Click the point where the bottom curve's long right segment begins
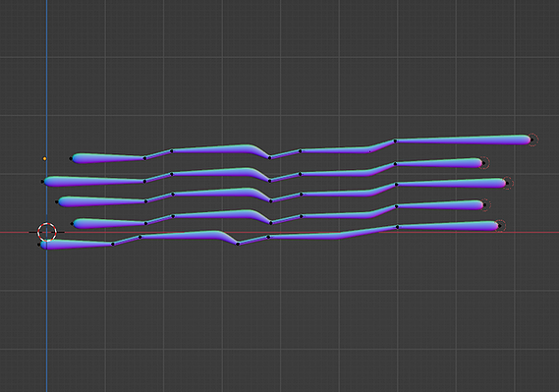 pyautogui.click(x=397, y=227)
